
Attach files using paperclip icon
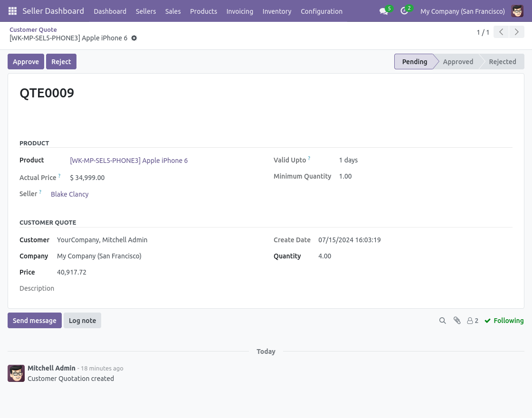[x=457, y=321]
